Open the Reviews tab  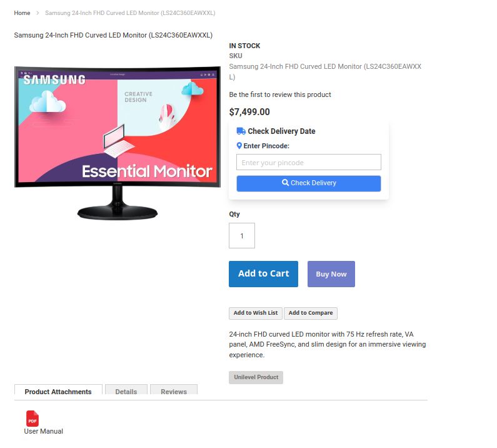pyautogui.click(x=174, y=391)
